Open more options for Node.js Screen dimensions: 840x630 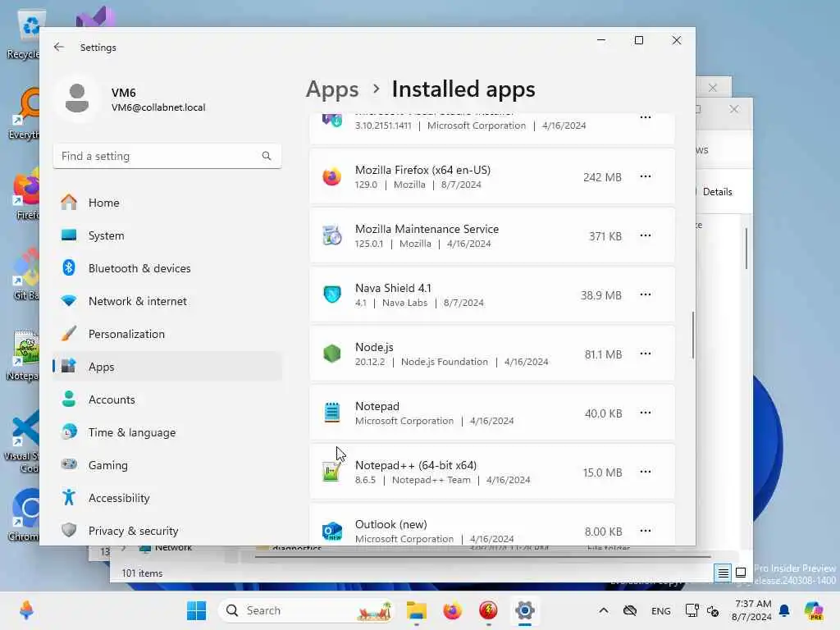click(646, 354)
